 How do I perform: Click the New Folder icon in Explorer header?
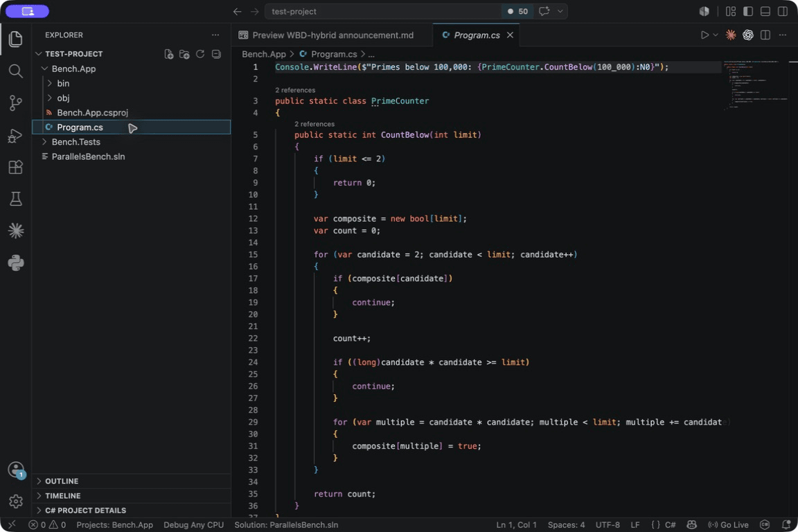(x=184, y=54)
